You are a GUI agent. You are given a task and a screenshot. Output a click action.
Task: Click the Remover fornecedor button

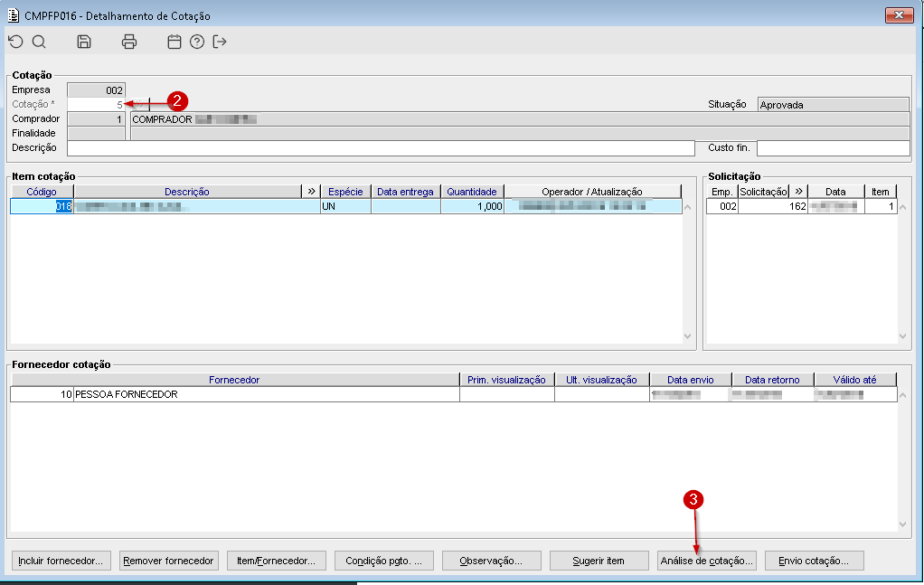tap(168, 561)
